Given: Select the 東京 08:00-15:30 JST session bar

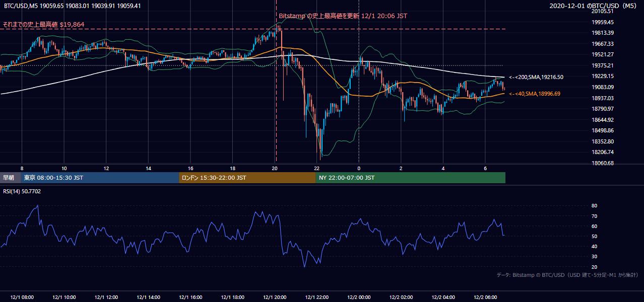Looking at the screenshot, I should (100, 178).
